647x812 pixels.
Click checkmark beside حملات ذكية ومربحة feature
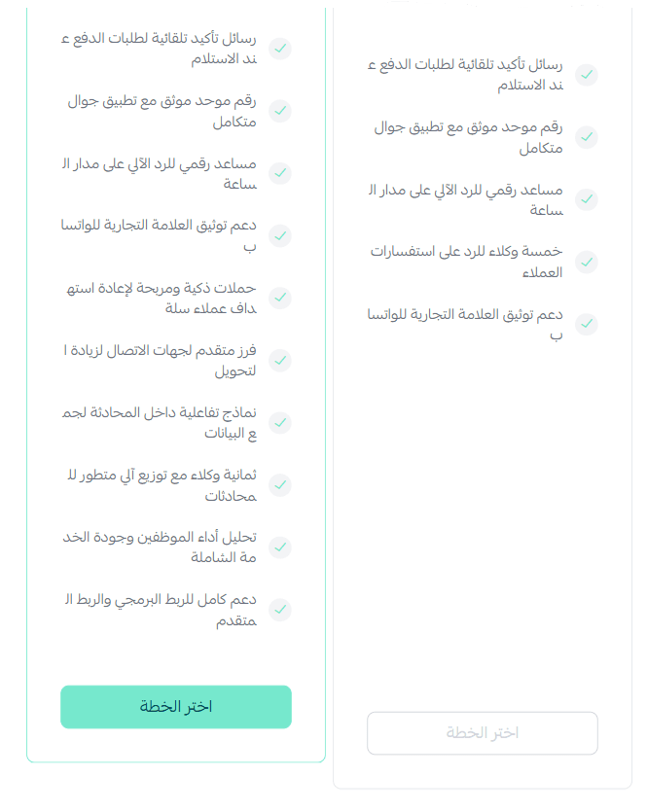click(x=280, y=298)
